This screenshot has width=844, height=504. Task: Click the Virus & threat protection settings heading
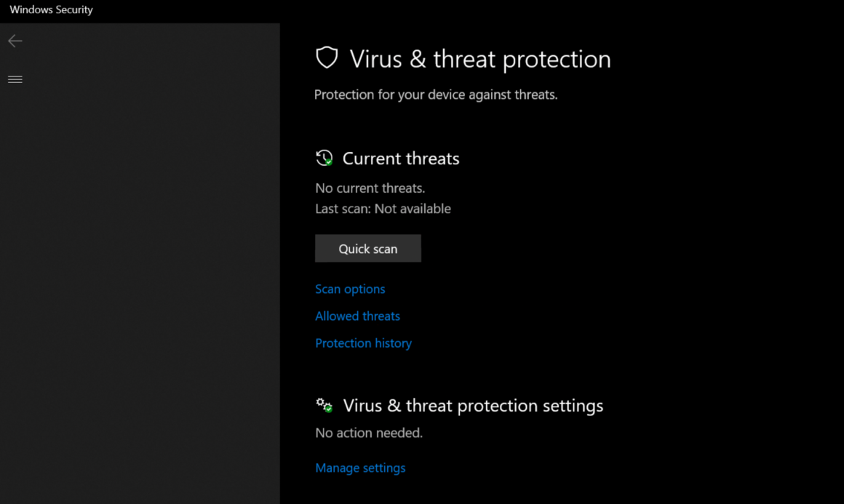pos(473,405)
